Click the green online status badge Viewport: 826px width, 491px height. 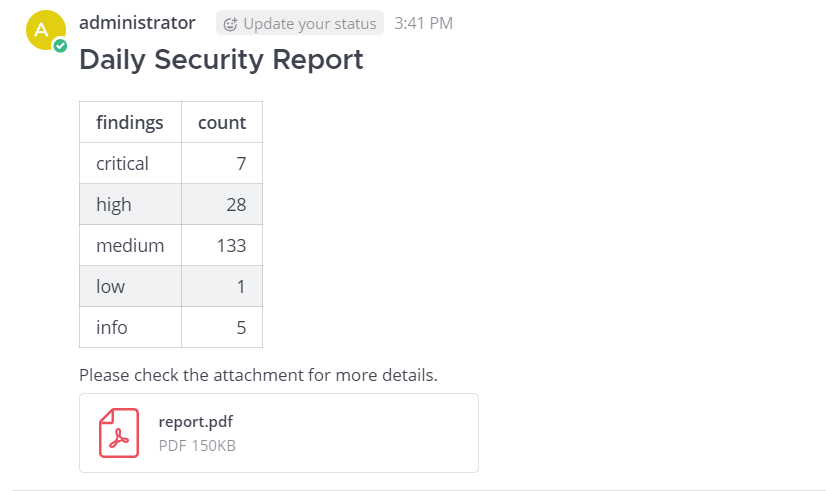(x=61, y=46)
